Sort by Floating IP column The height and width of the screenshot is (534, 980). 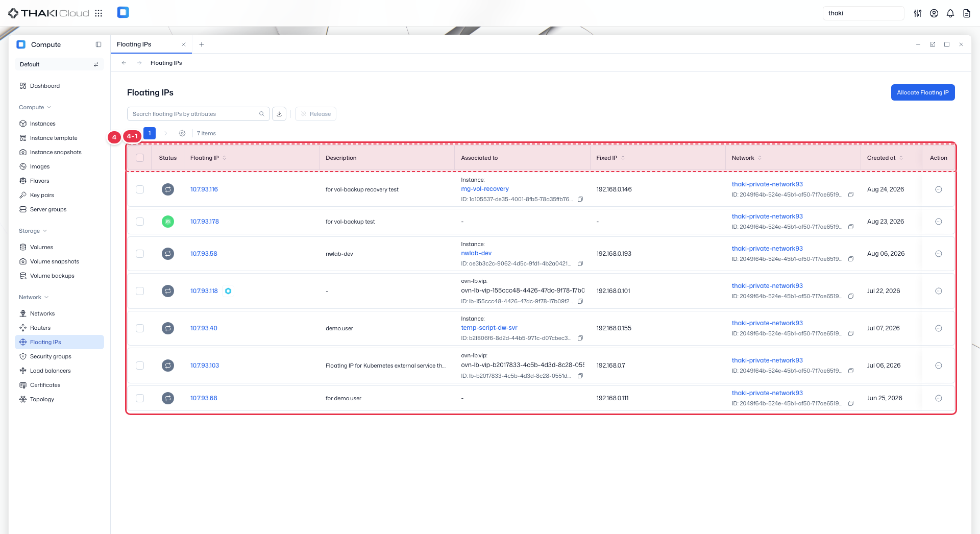tap(225, 158)
